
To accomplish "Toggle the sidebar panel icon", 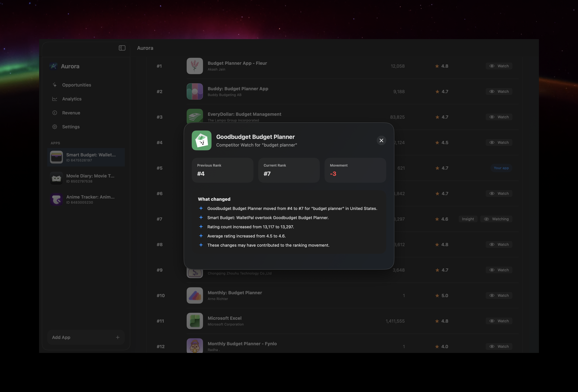I will click(122, 48).
